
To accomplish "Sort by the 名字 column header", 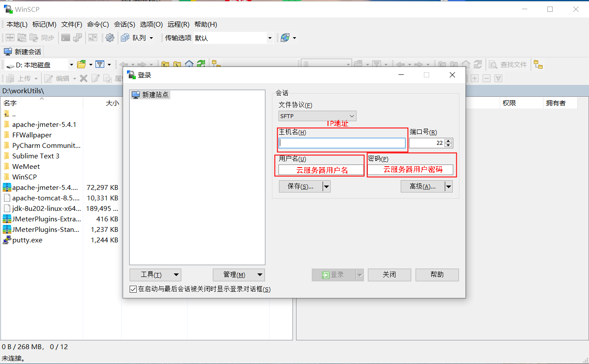I will click(42, 103).
